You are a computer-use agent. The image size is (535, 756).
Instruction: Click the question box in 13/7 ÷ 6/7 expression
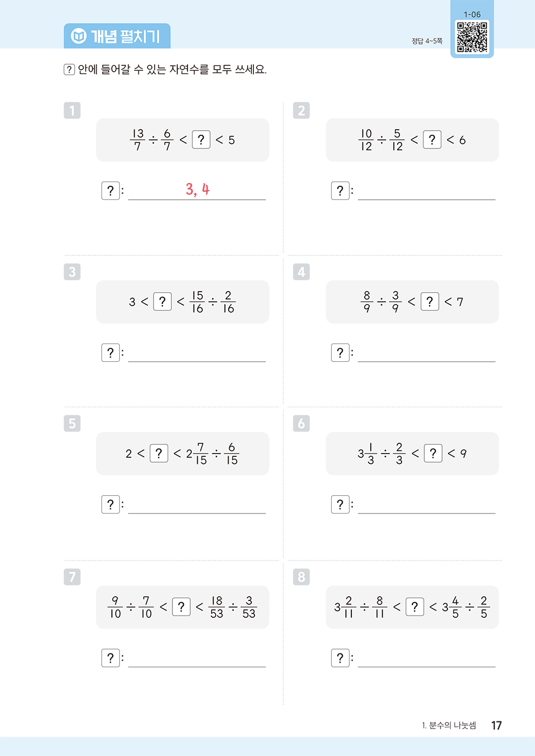pos(201,140)
